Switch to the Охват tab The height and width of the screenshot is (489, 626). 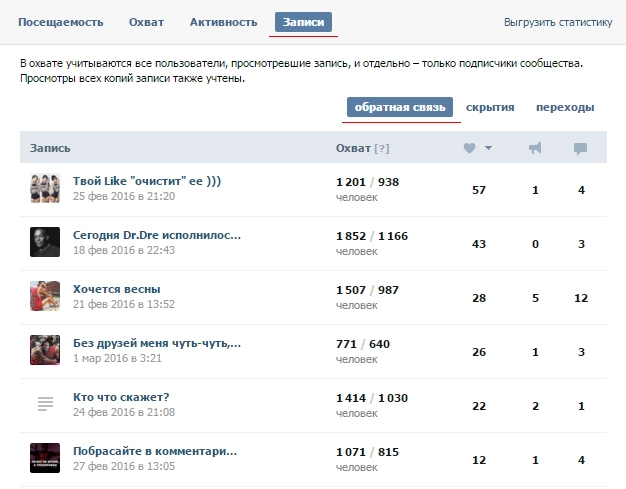146,22
